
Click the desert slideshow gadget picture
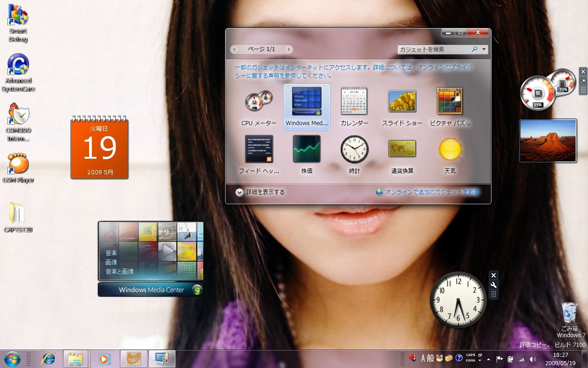pos(548,141)
